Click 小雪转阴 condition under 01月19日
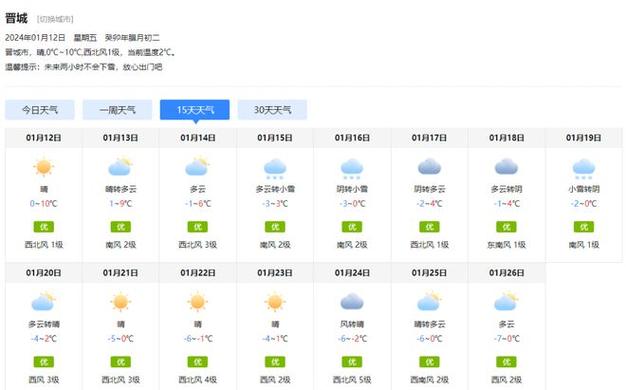 tap(584, 189)
